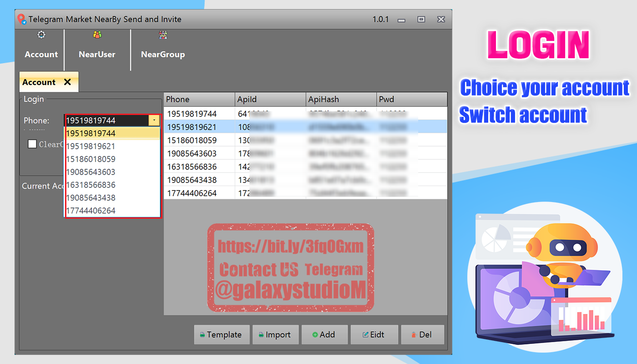637x364 pixels.
Task: Choose 17744406264 from dropdown list
Action: pyautogui.click(x=91, y=211)
